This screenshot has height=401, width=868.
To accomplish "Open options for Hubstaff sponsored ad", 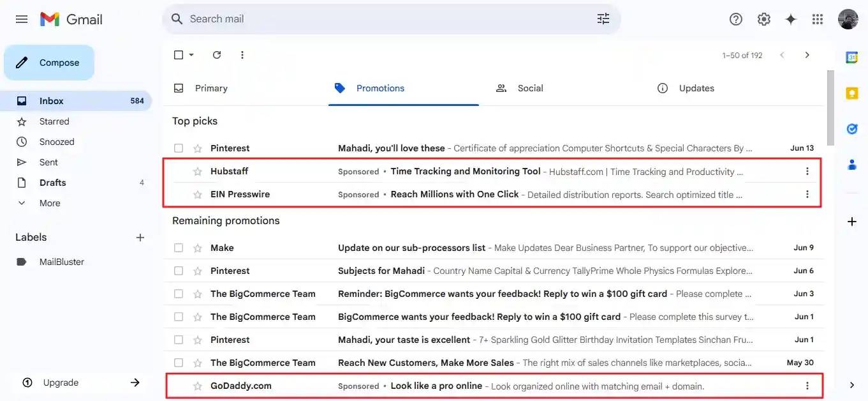I will coord(807,171).
